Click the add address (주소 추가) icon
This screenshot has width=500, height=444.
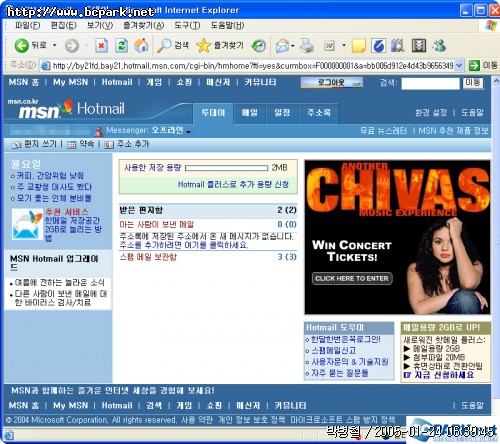coord(109,144)
